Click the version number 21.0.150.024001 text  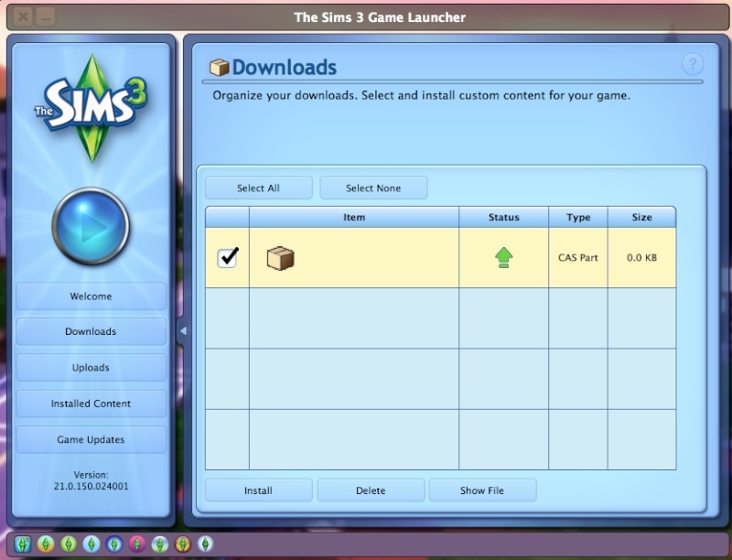(x=91, y=486)
